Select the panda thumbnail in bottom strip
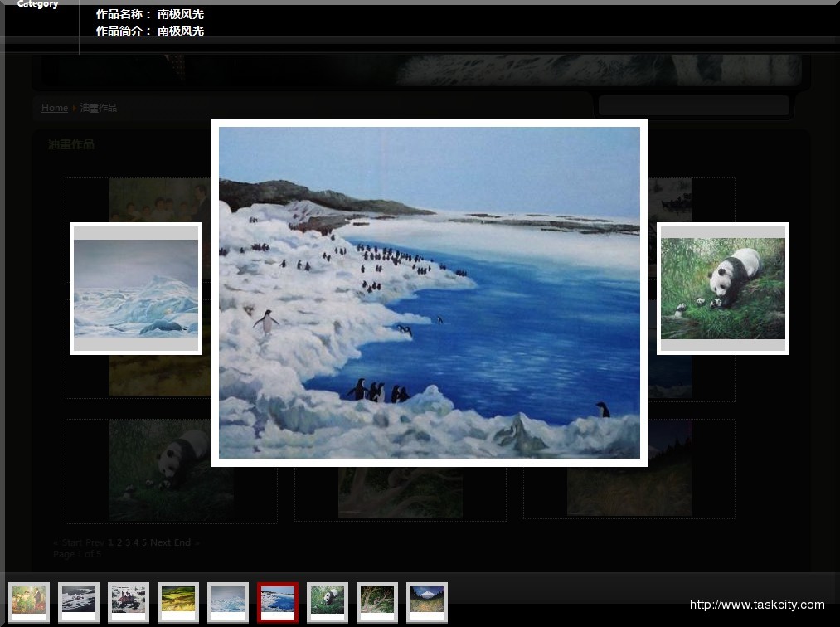Image resolution: width=840 pixels, height=627 pixels. [x=328, y=601]
